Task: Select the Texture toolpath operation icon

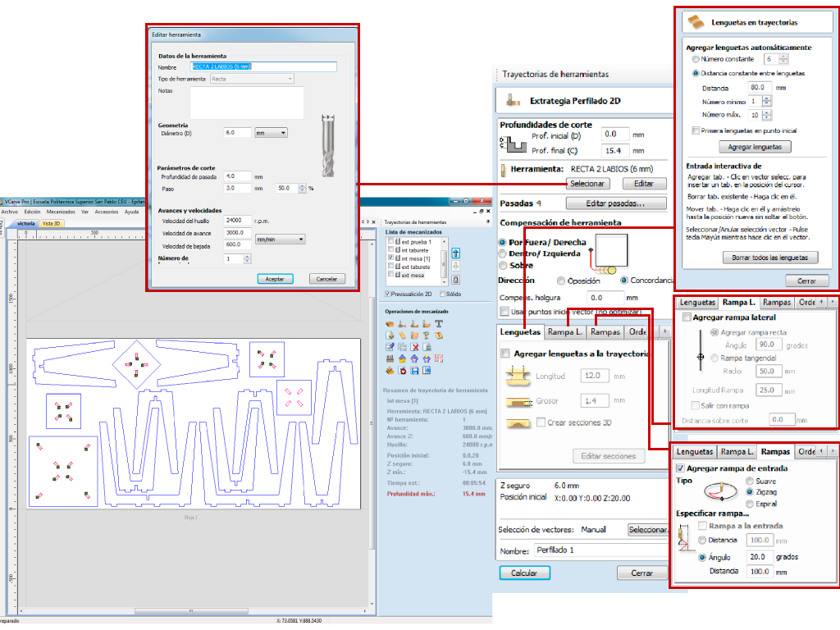Action: [414, 336]
